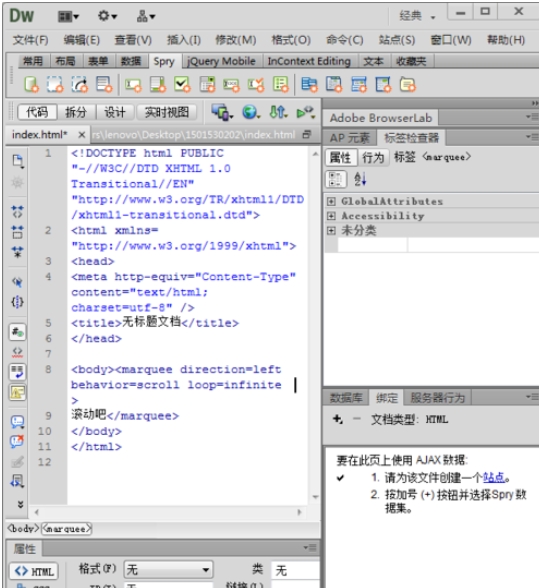Follow the 站点 link in Bindings panel
Screen dimensions: 539x588
(x=494, y=477)
